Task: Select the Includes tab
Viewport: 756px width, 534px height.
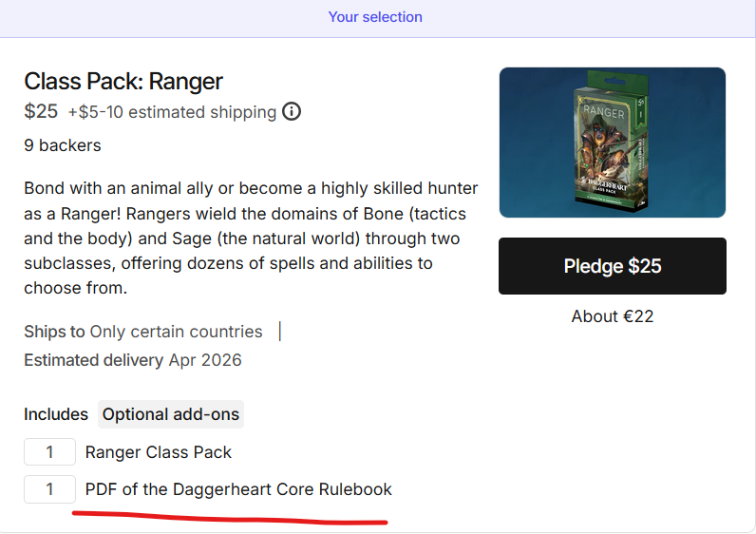Action: point(56,414)
